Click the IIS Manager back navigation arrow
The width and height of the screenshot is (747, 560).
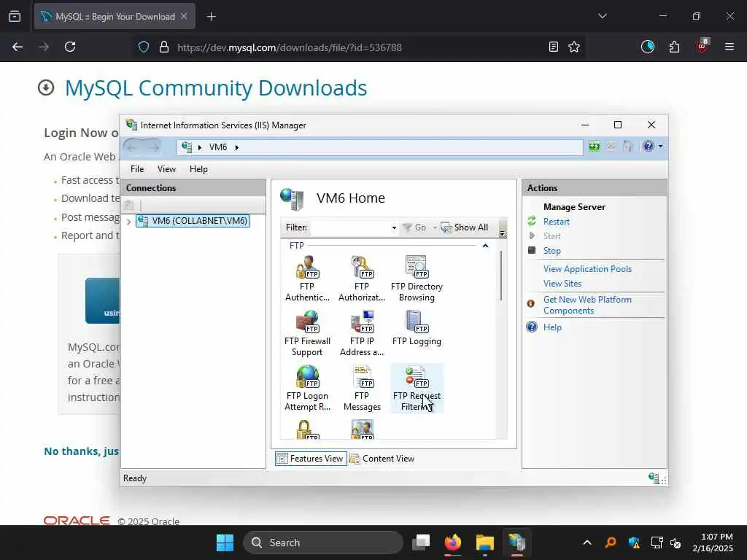[132, 147]
